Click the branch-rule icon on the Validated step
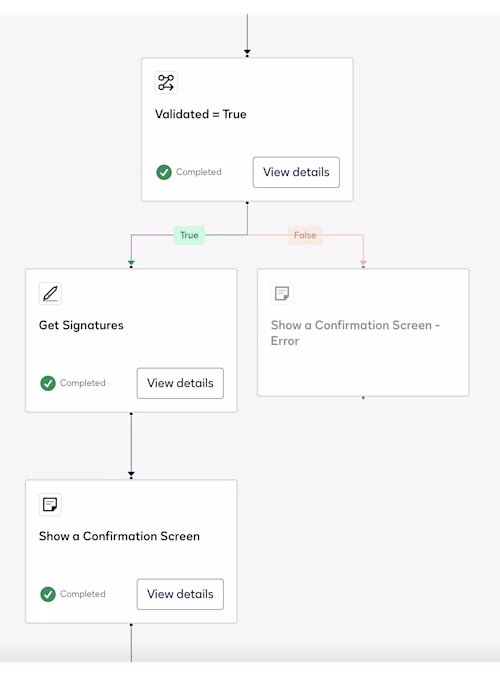Viewport: 500px width, 676px height. pyautogui.click(x=166, y=82)
